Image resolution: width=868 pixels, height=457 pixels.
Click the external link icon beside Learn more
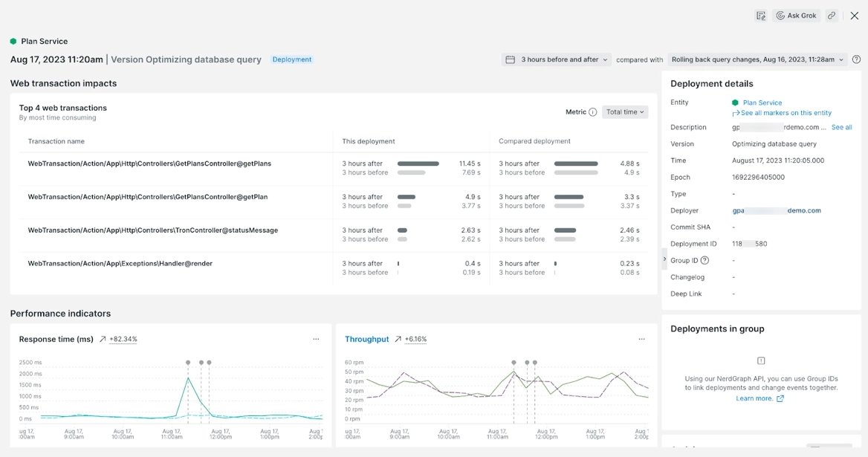click(780, 398)
